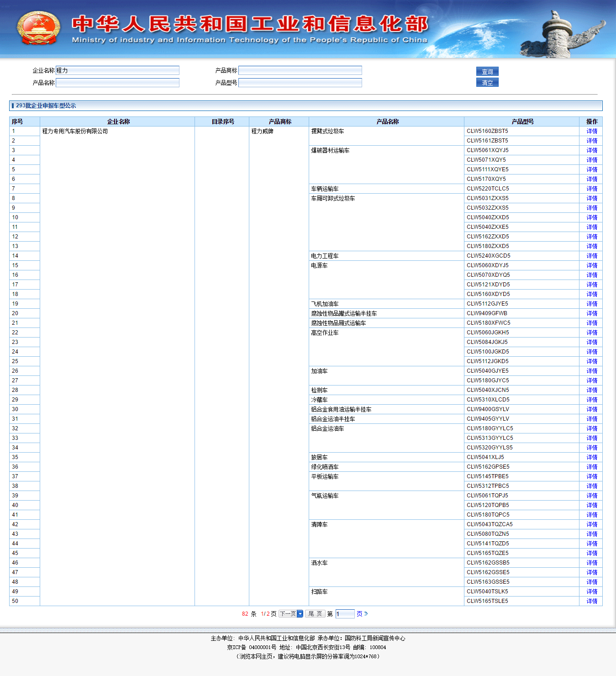616x676 pixels.
Task: Click the 操作 column header
Action: [x=592, y=121]
